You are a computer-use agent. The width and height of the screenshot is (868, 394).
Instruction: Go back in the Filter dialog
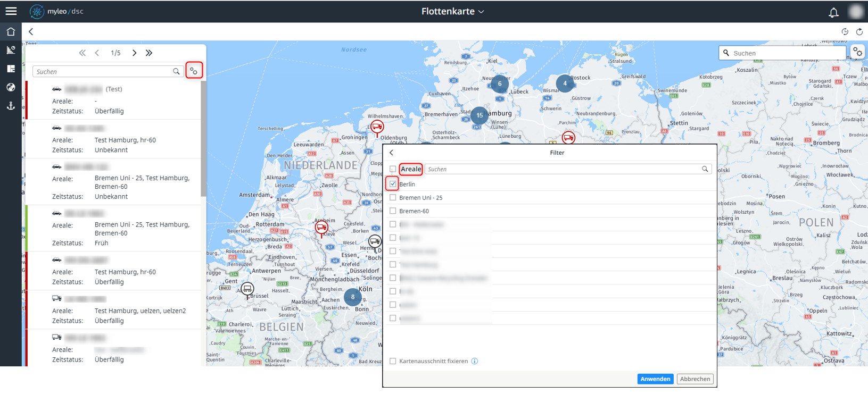(391, 153)
